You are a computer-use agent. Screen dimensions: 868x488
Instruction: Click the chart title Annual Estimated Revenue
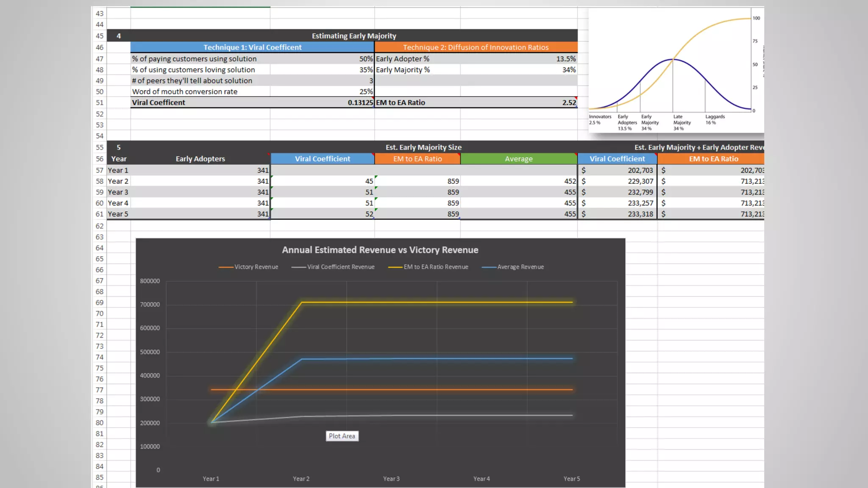(380, 250)
